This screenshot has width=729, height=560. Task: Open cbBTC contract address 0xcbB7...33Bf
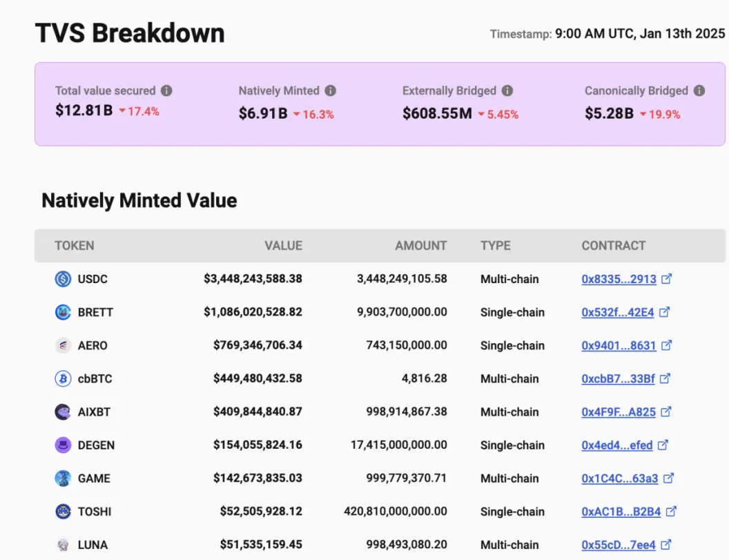(617, 378)
